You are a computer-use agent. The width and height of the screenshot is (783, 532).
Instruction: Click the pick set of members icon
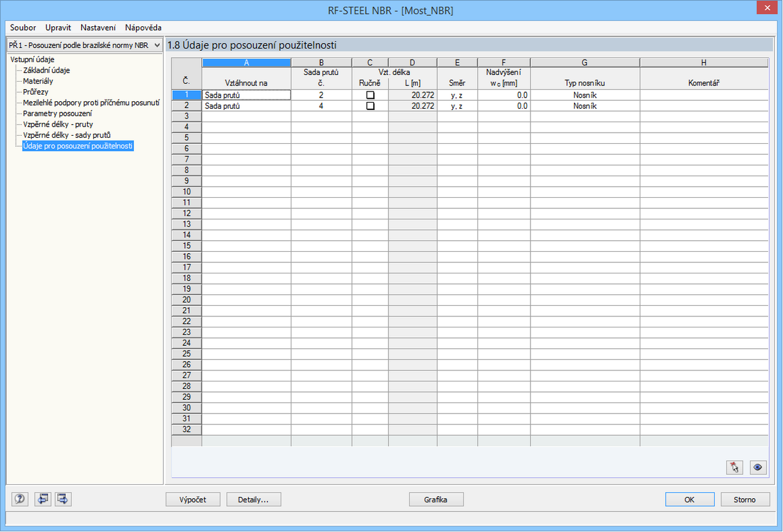[x=734, y=467]
